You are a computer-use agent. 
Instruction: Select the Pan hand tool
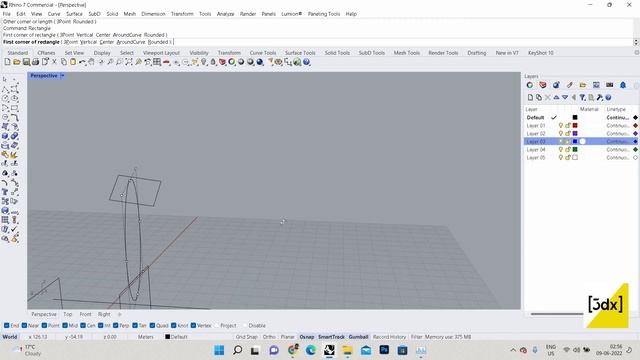[x=91, y=62]
